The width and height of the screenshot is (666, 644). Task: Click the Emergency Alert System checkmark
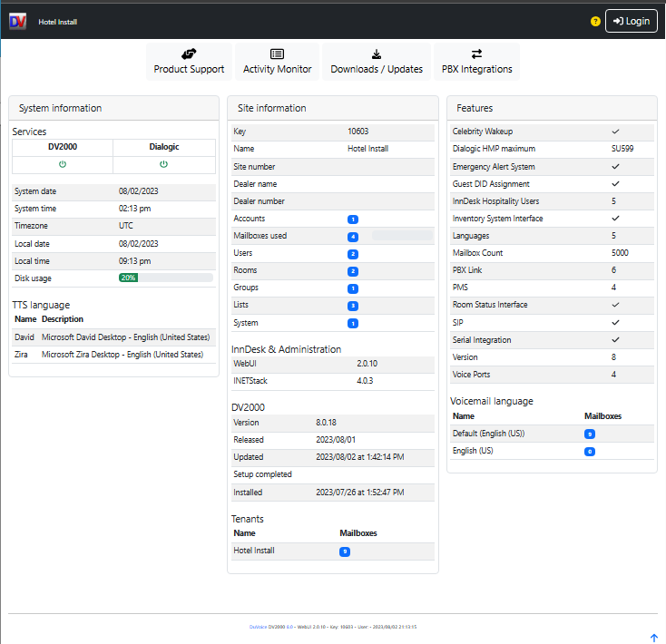(x=615, y=167)
